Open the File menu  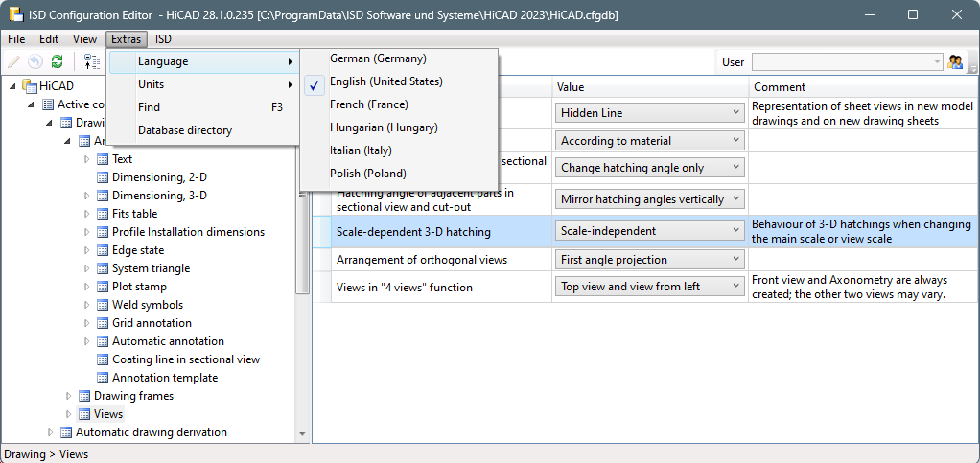(16, 39)
